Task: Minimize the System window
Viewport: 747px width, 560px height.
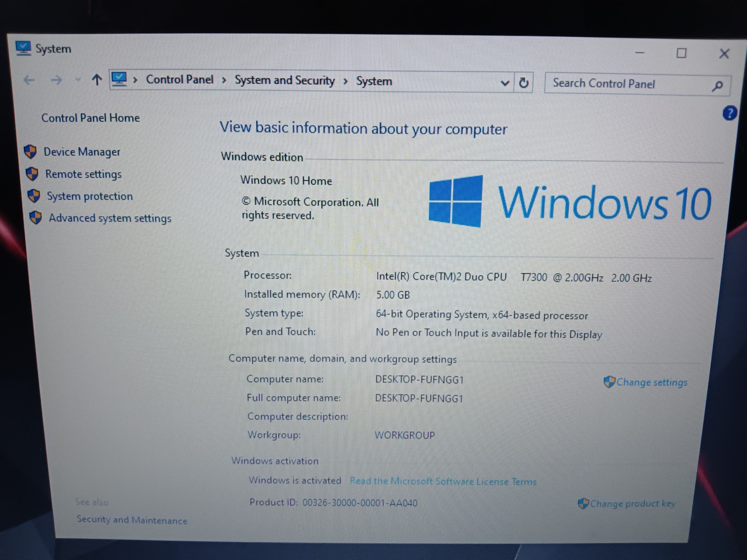Action: pos(640,53)
